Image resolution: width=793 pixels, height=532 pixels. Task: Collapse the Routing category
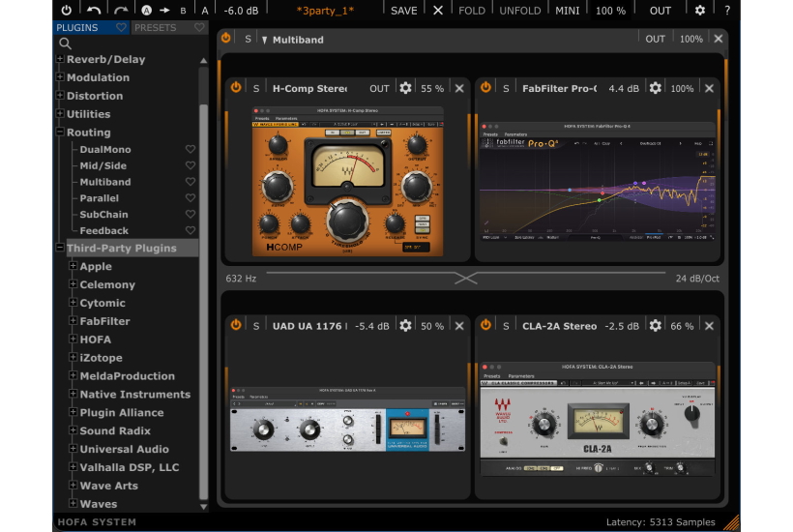[x=60, y=132]
